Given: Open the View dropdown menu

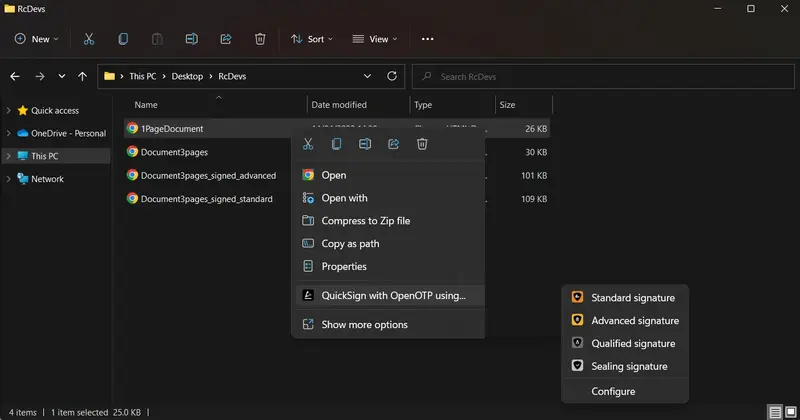Looking at the screenshot, I should 374,39.
